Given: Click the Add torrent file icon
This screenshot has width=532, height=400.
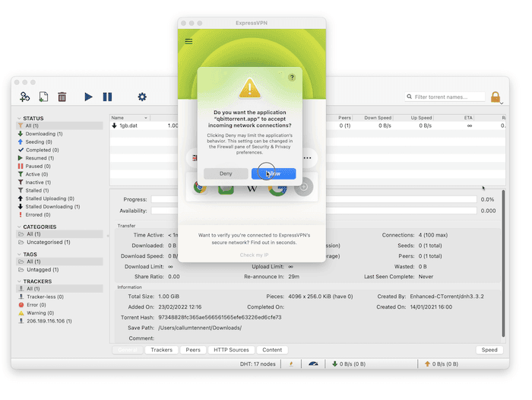Looking at the screenshot, I should click(x=43, y=97).
